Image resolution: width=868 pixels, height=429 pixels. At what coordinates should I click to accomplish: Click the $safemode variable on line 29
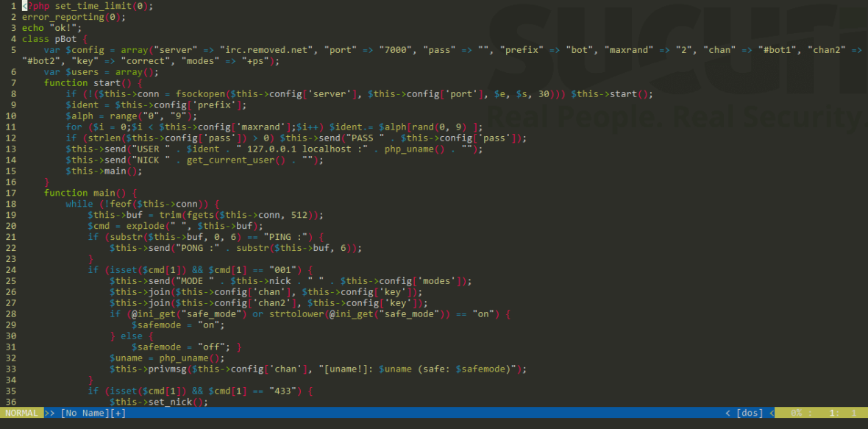tap(158, 325)
